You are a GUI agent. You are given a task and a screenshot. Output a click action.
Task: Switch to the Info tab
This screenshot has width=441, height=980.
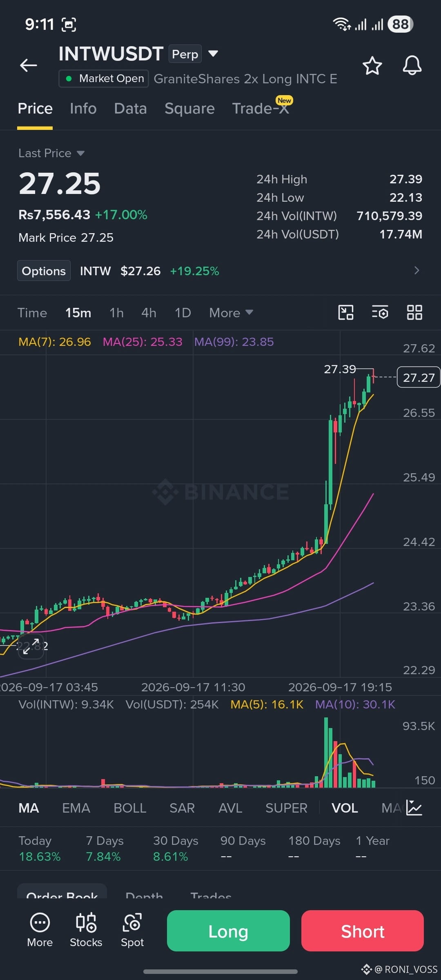[83, 109]
